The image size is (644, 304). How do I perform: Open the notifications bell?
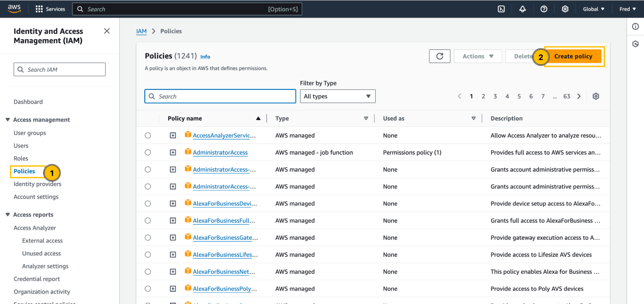pyautogui.click(x=523, y=9)
